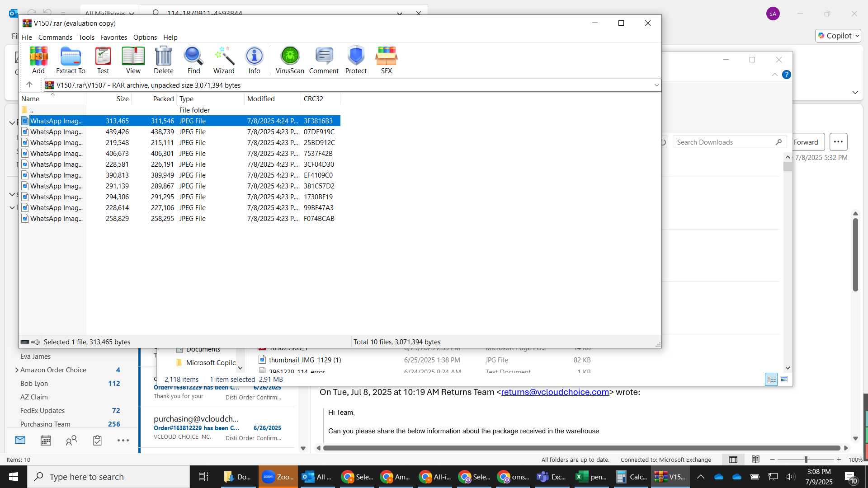Open Outlook People view icon

pyautogui.click(x=71, y=440)
